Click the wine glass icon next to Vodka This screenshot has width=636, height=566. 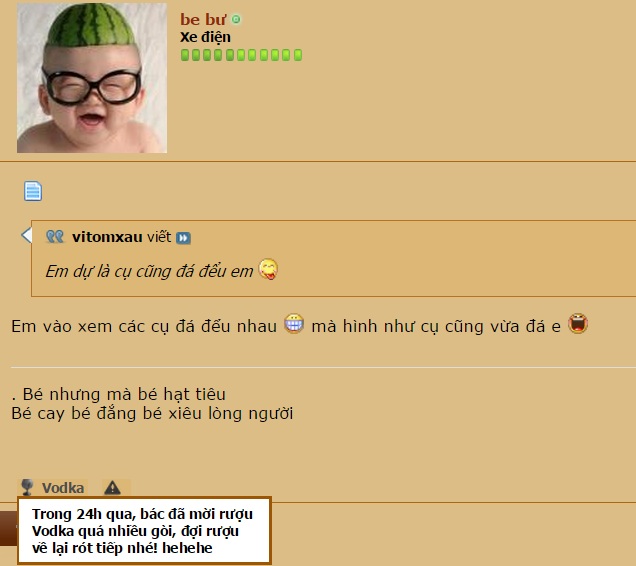click(27, 487)
